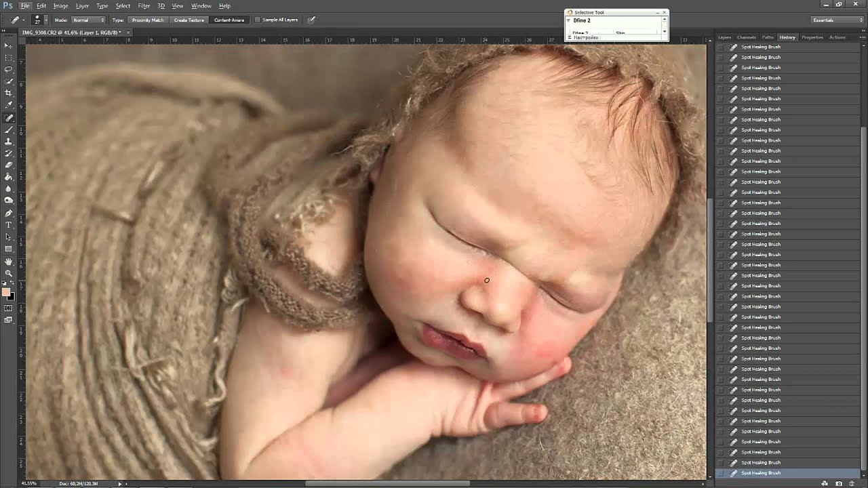Select the Move tool
This screenshot has width=868, height=488.
[9, 45]
